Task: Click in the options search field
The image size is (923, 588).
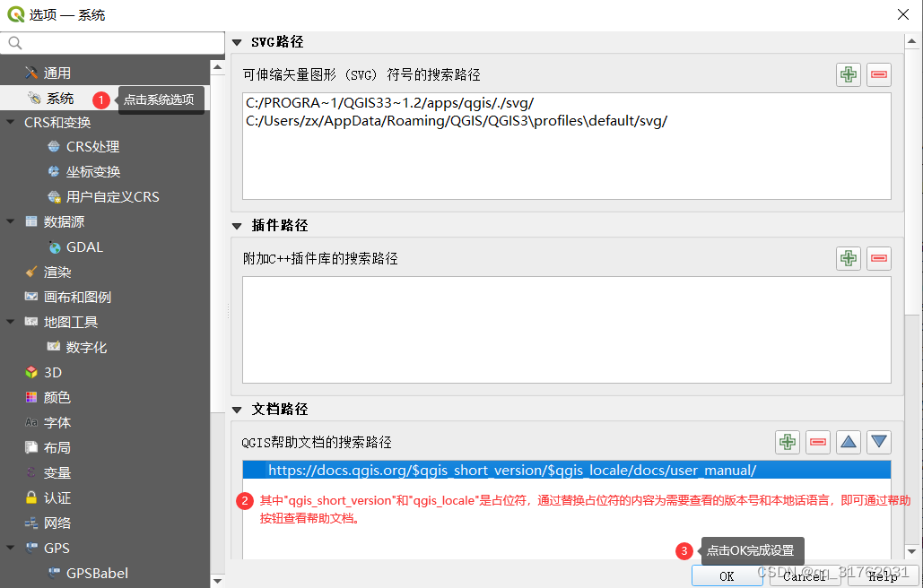Action: tap(112, 43)
